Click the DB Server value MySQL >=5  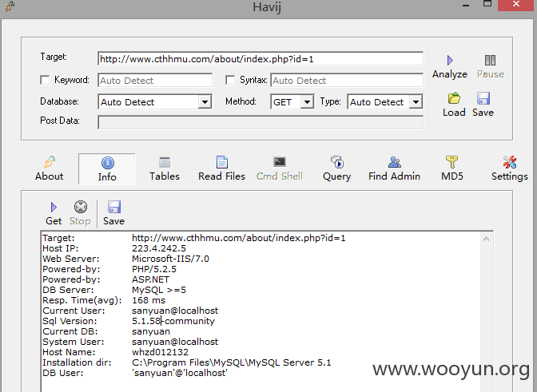(159, 290)
